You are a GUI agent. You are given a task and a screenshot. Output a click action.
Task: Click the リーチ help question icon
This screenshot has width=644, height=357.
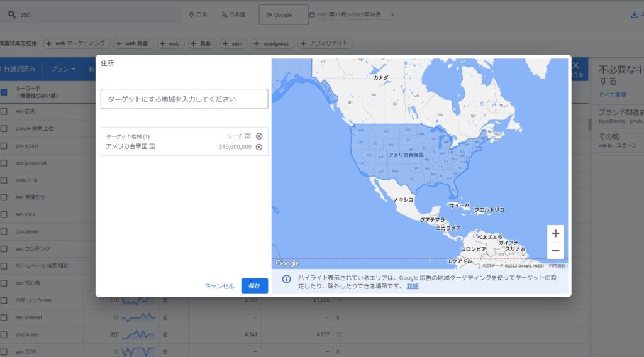pyautogui.click(x=247, y=136)
